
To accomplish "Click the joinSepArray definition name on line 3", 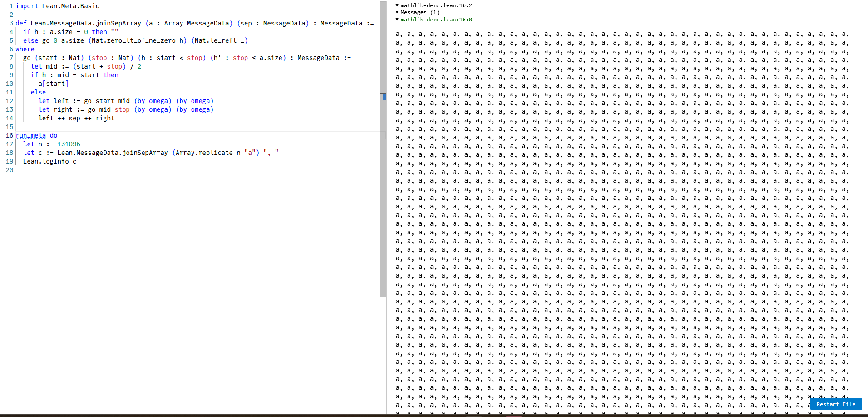I will [86, 23].
